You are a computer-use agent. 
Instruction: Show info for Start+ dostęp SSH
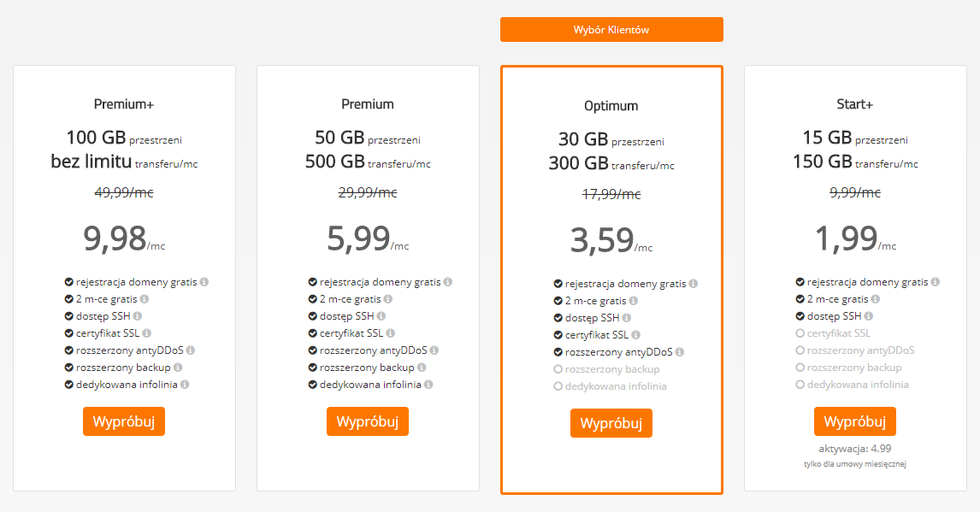tap(869, 316)
